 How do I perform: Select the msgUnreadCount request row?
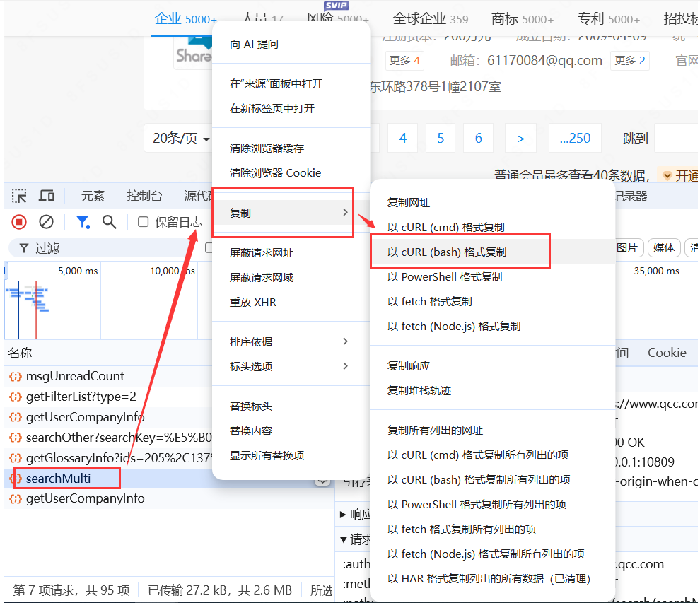(x=109, y=376)
